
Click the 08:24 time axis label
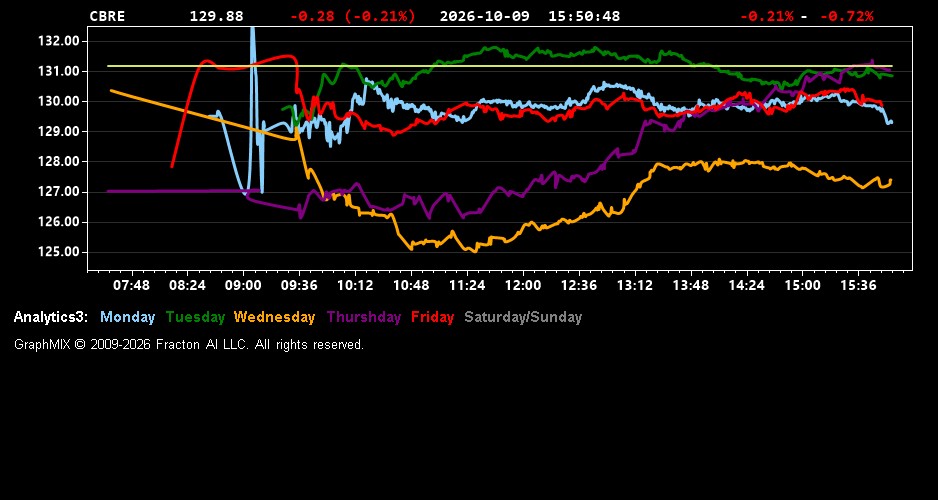coord(187,285)
